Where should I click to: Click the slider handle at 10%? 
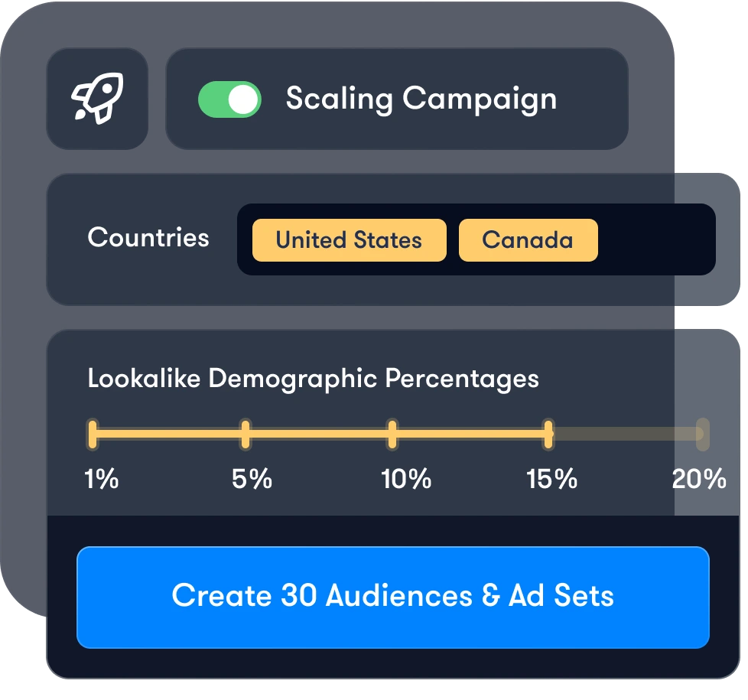[x=392, y=434]
